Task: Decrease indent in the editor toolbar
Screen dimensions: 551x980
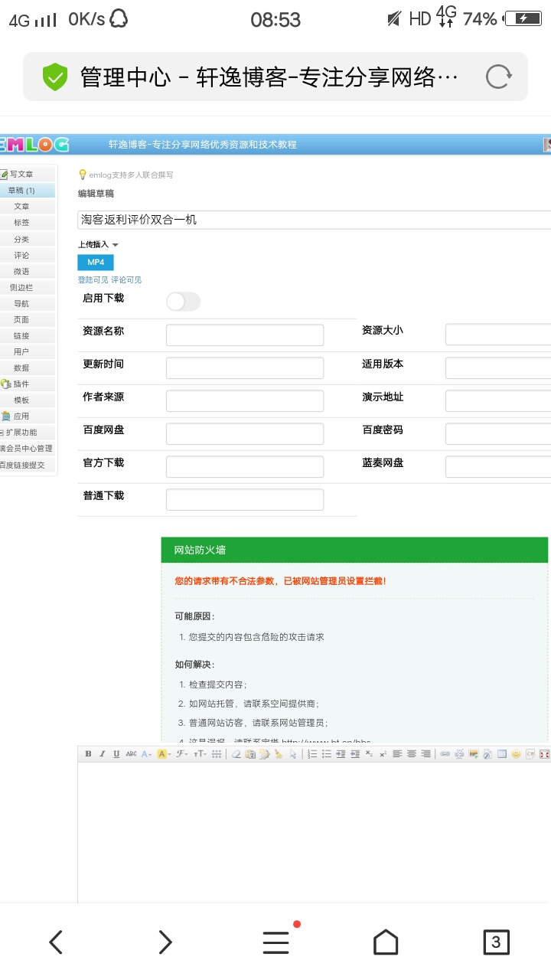Action: [355, 754]
